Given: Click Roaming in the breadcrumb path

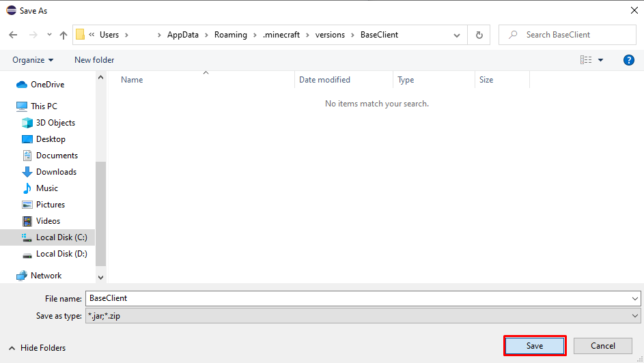Looking at the screenshot, I should [x=231, y=35].
